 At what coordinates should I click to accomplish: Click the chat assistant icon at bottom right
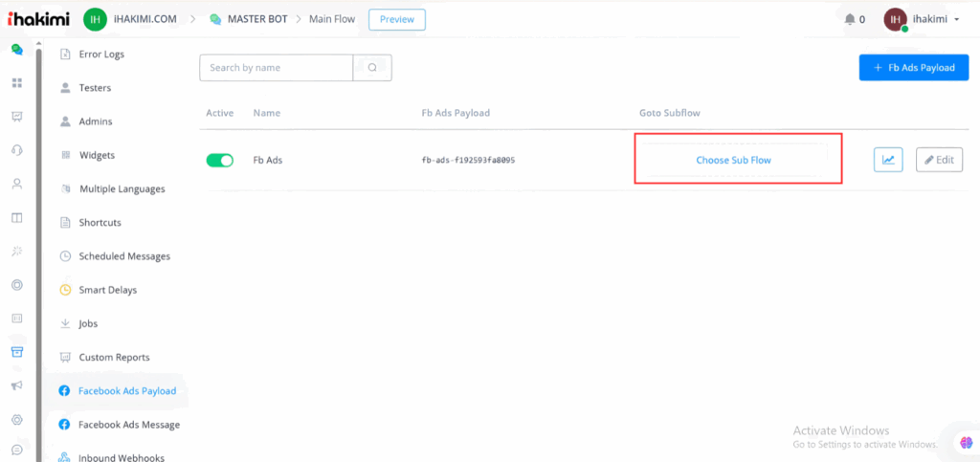(x=966, y=442)
